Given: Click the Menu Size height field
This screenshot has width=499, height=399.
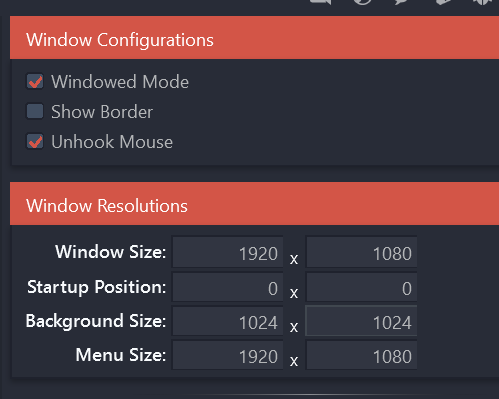Looking at the screenshot, I should (x=361, y=355).
